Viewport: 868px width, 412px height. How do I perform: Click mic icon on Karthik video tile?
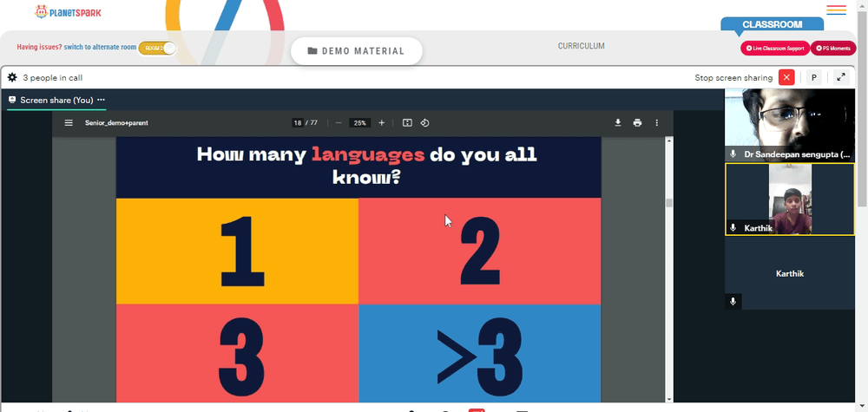(x=733, y=228)
